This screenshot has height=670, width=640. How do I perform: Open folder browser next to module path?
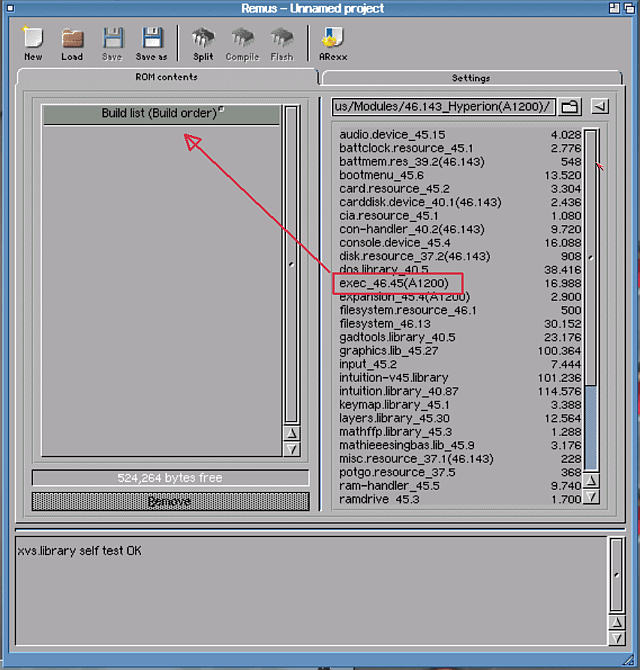click(x=570, y=106)
